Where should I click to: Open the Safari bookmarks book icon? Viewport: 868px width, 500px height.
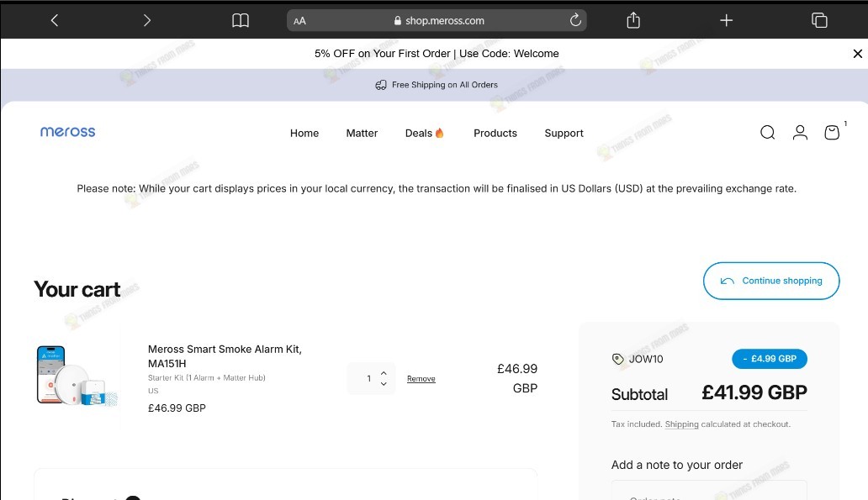(x=241, y=20)
